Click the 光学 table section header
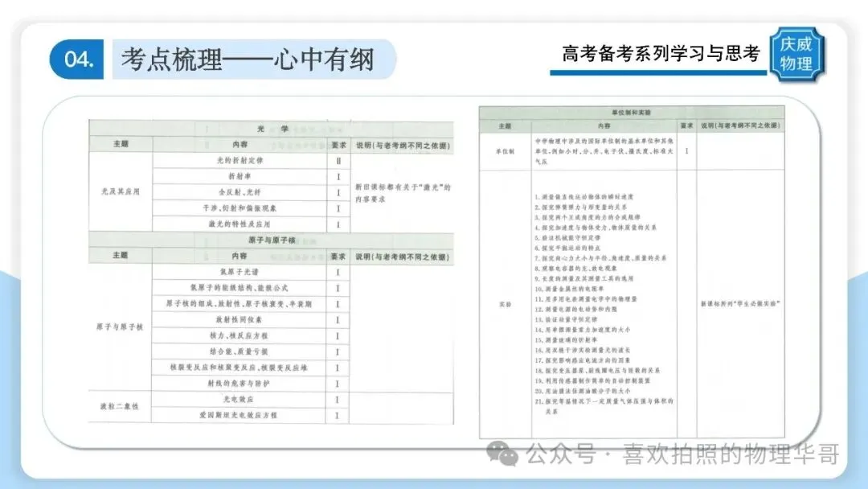The image size is (868, 489). click(x=272, y=129)
